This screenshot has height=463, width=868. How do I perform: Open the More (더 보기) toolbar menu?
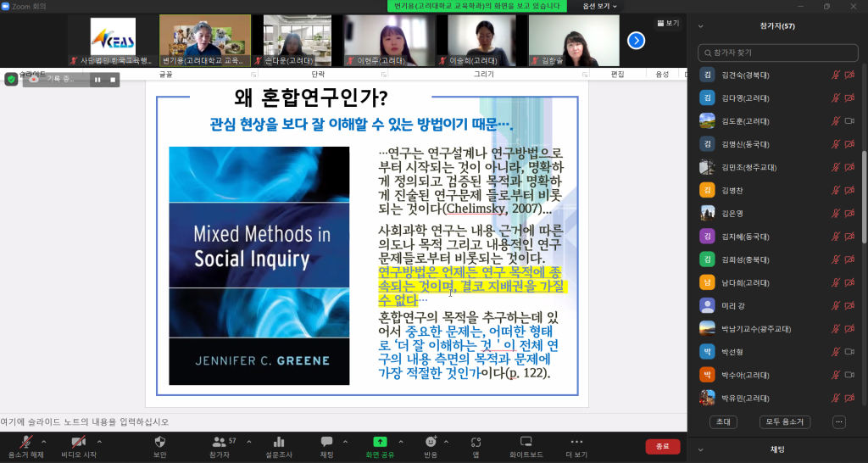pyautogui.click(x=576, y=442)
